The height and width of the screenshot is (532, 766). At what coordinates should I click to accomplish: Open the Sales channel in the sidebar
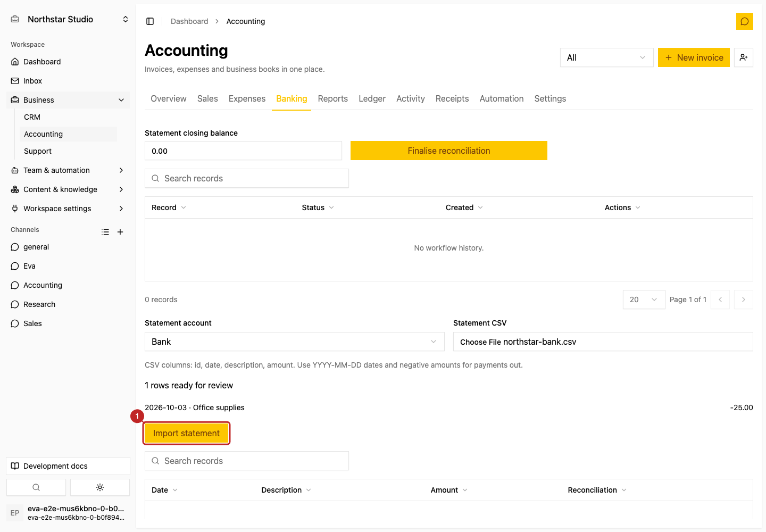pos(68,323)
